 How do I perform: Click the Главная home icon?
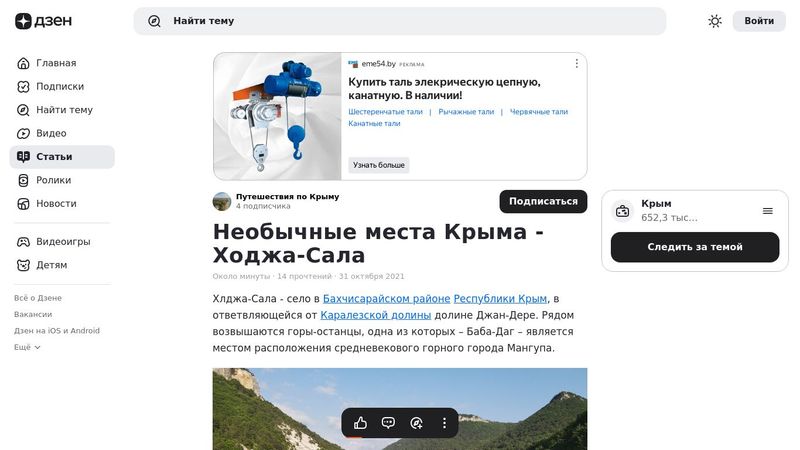[x=23, y=63]
